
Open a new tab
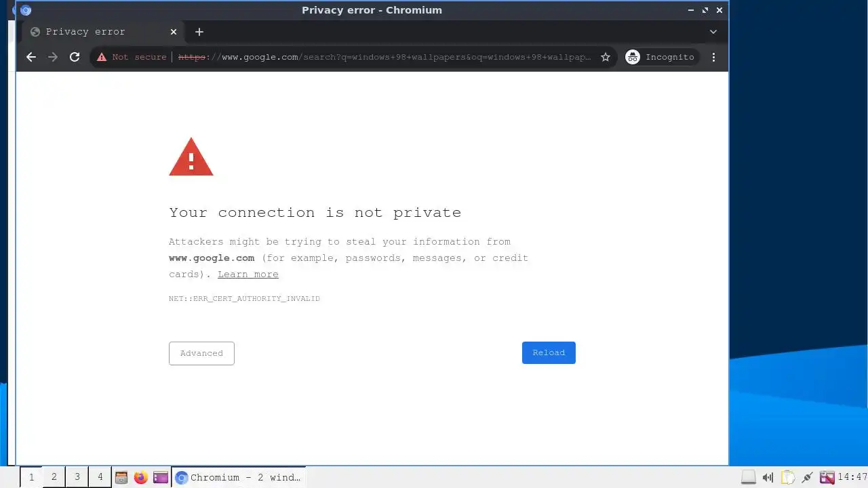[x=199, y=32]
